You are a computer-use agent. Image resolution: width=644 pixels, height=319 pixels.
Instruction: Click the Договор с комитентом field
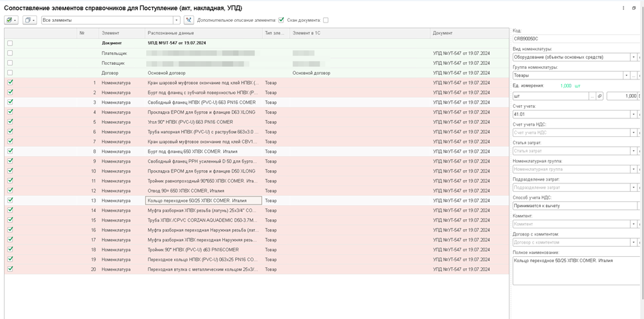(571, 242)
